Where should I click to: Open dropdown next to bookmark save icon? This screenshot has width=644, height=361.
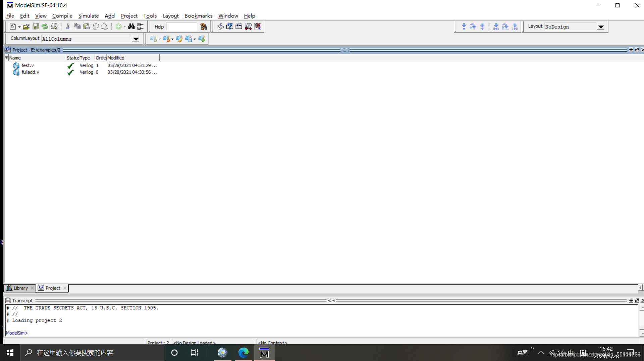195,39
